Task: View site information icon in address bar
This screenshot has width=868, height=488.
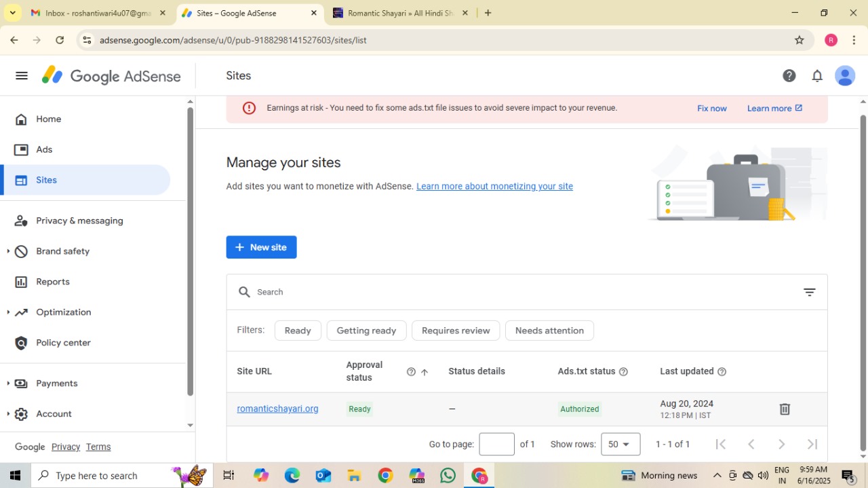Action: click(87, 40)
